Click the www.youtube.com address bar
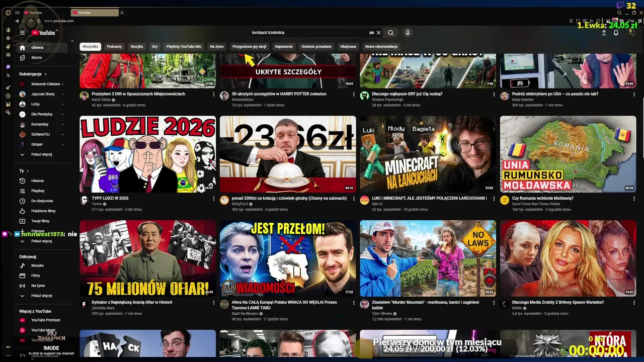 point(59,21)
